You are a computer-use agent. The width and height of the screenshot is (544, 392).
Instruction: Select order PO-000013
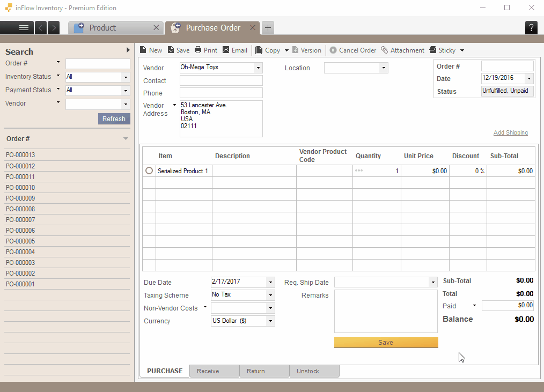click(x=67, y=155)
